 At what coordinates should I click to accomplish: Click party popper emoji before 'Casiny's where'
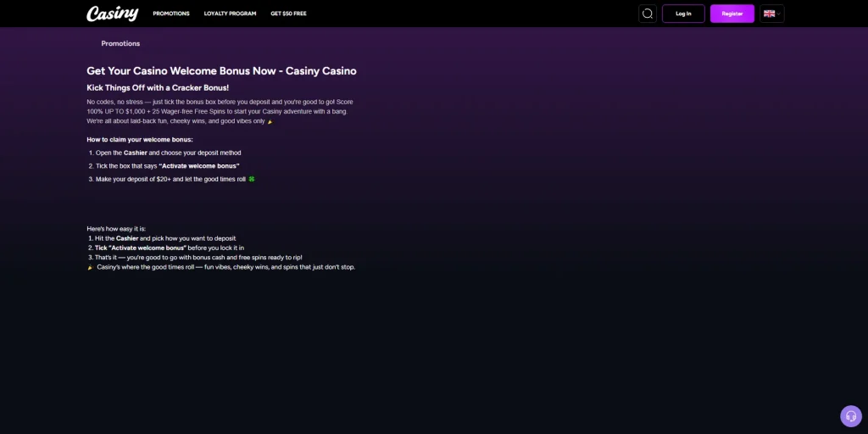(x=91, y=268)
